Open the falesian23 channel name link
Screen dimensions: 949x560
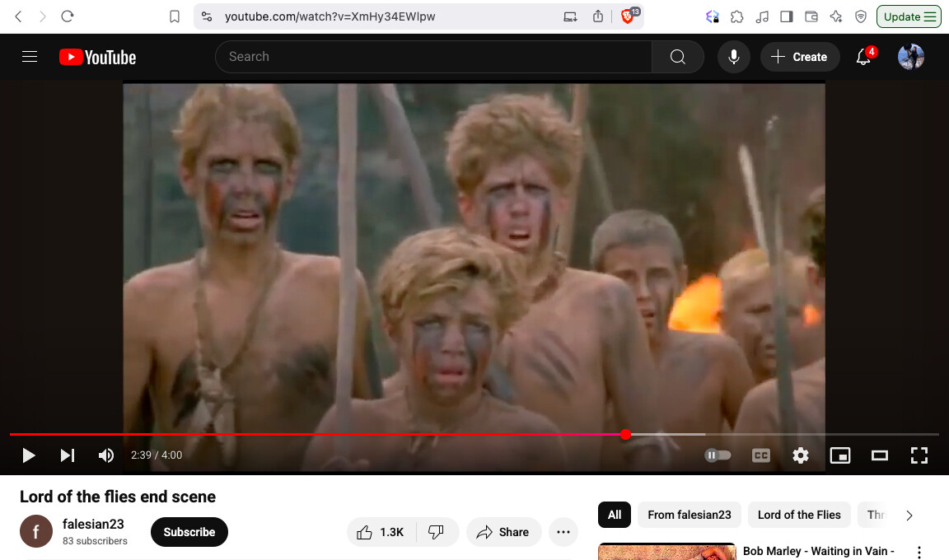[x=93, y=524]
